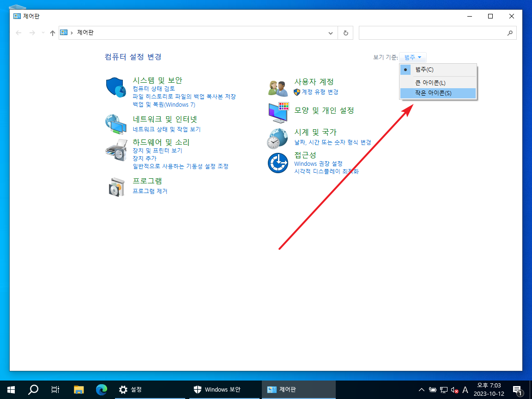The height and width of the screenshot is (399, 532).
Task: Open the 하드웨어 및 소리 printer icon
Action: pyautogui.click(x=116, y=150)
